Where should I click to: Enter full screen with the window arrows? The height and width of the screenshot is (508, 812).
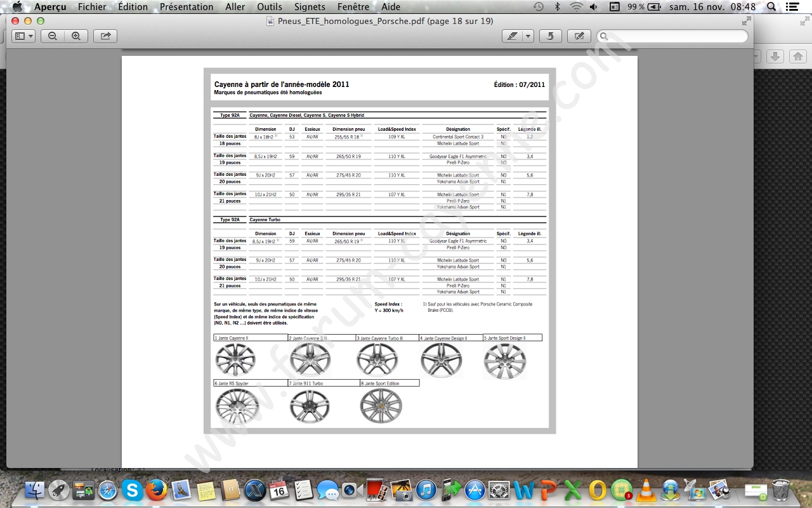[x=746, y=21]
